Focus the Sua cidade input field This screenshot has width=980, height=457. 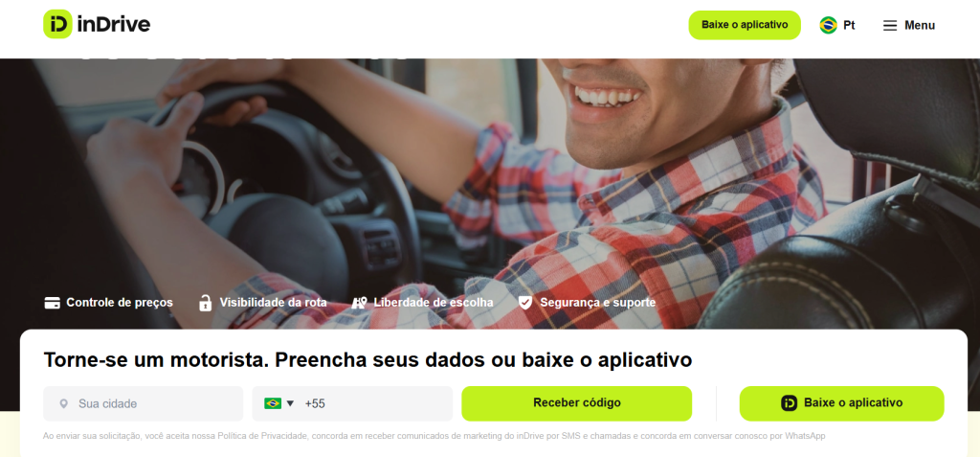tap(144, 403)
